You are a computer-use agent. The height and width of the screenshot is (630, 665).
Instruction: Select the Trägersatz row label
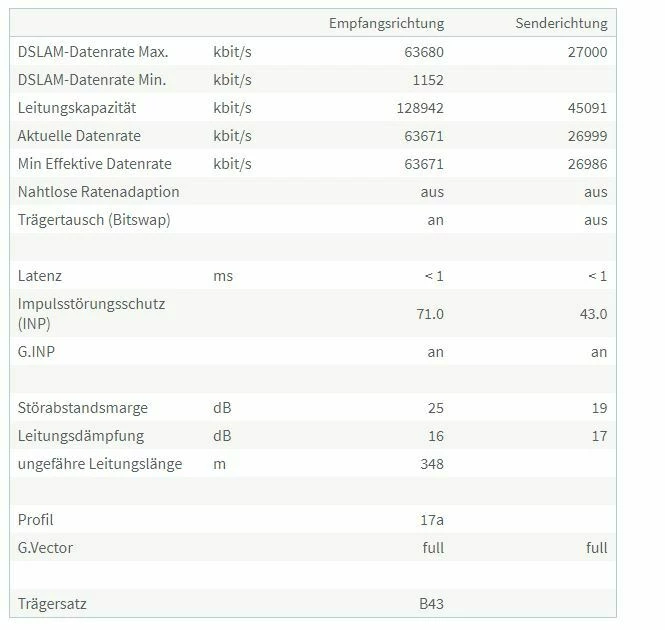click(x=52, y=604)
